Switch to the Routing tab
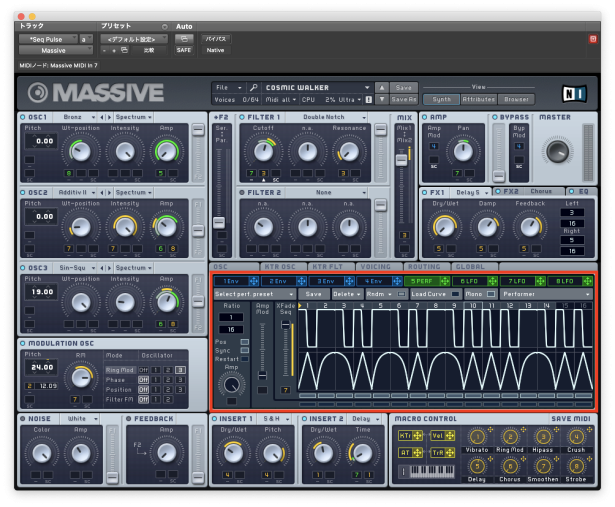615x507 pixels. (x=424, y=268)
